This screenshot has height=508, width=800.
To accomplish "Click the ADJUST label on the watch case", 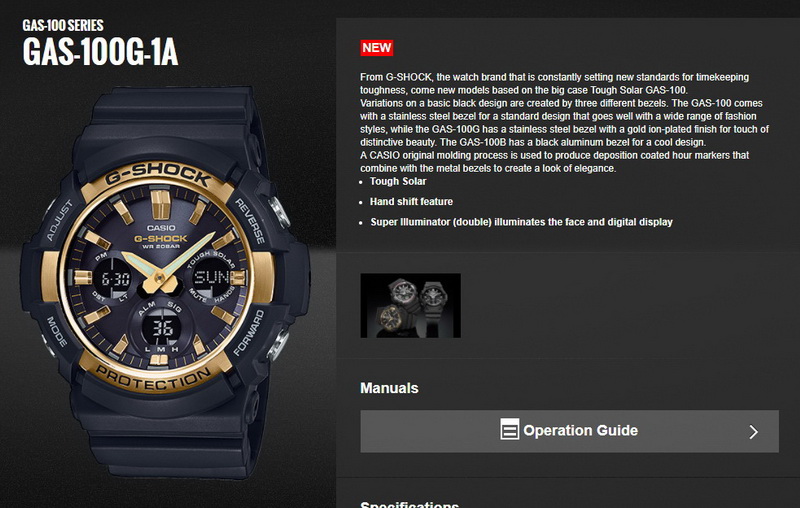I will pyautogui.click(x=59, y=220).
